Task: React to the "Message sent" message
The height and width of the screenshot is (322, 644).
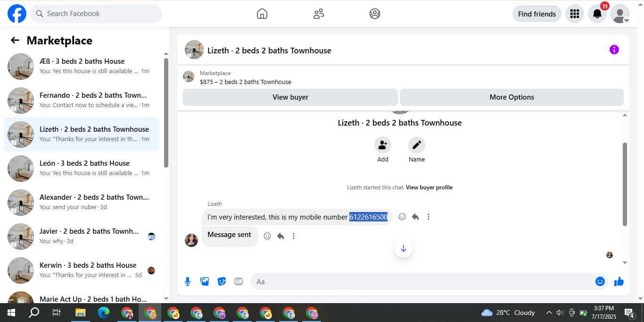Action: coord(267,236)
